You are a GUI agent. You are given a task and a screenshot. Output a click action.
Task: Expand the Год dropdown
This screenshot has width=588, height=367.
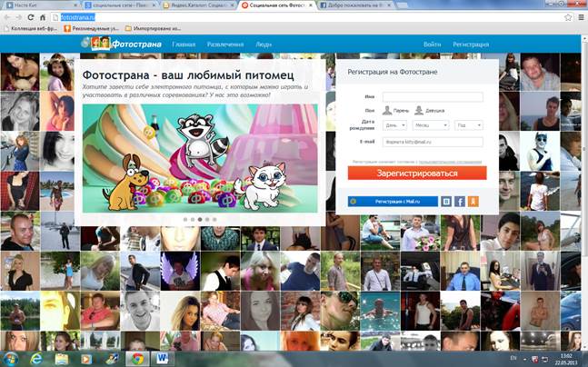(469, 125)
